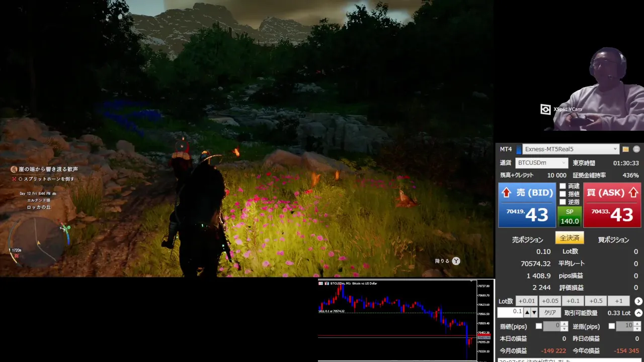644x362 pixels.
Task: Add +1 to lot size
Action: [619, 301]
